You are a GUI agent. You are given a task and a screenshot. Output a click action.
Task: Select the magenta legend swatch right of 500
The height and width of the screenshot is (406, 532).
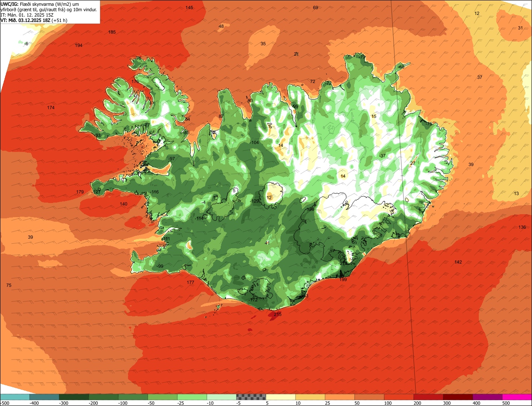(x=517, y=397)
